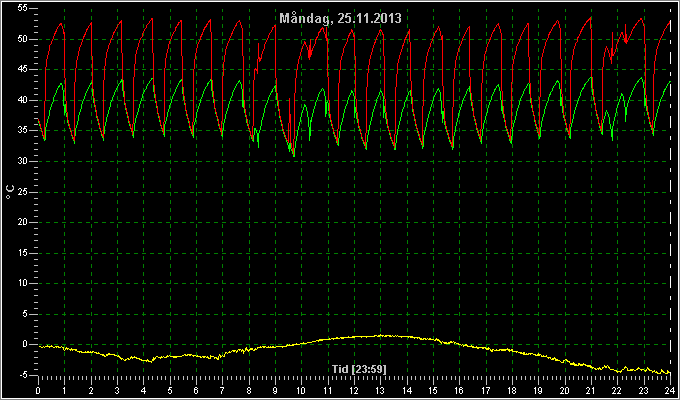Click the red curve peak at hour 21
Screen dimensions: 680x400
pos(591,18)
